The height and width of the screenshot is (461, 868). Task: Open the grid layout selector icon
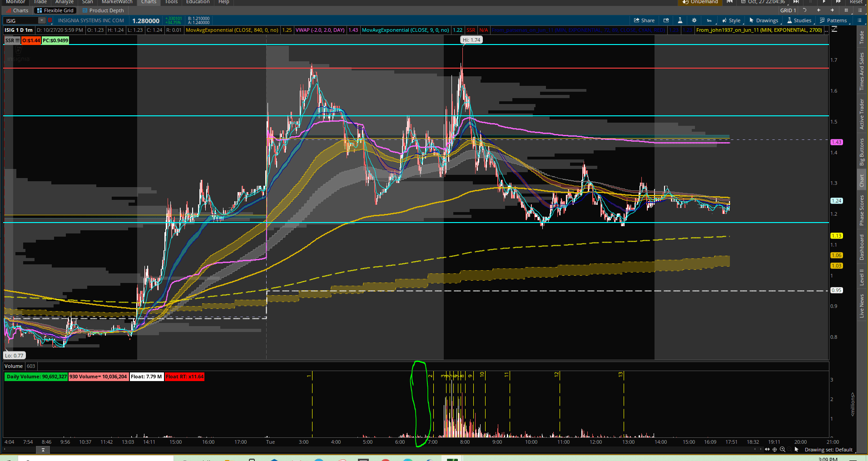click(846, 10)
